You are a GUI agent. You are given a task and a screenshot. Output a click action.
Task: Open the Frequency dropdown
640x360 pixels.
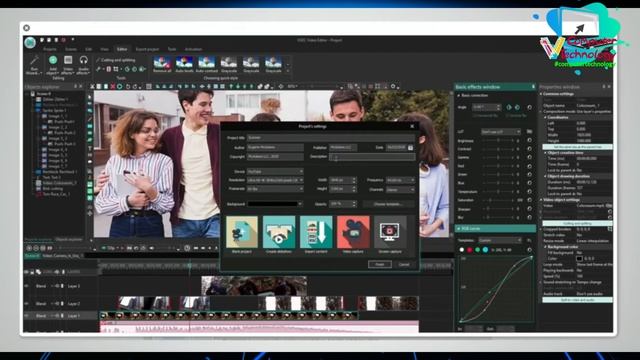(400, 180)
